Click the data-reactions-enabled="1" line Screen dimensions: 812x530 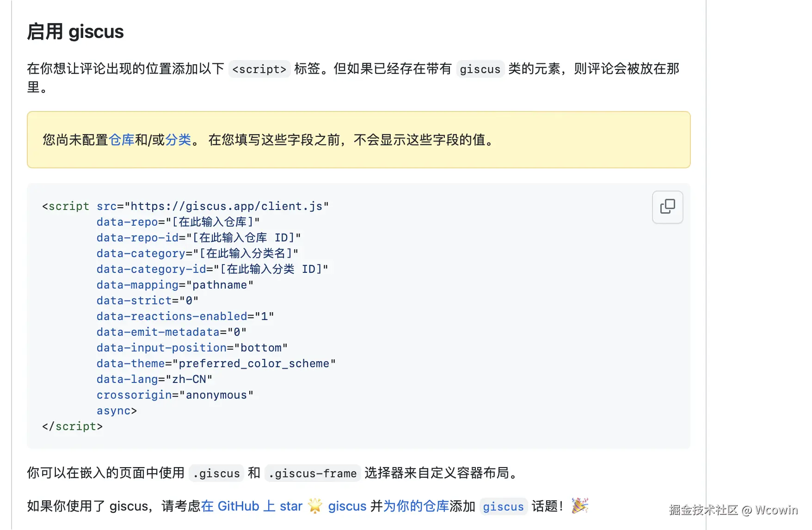185,316
